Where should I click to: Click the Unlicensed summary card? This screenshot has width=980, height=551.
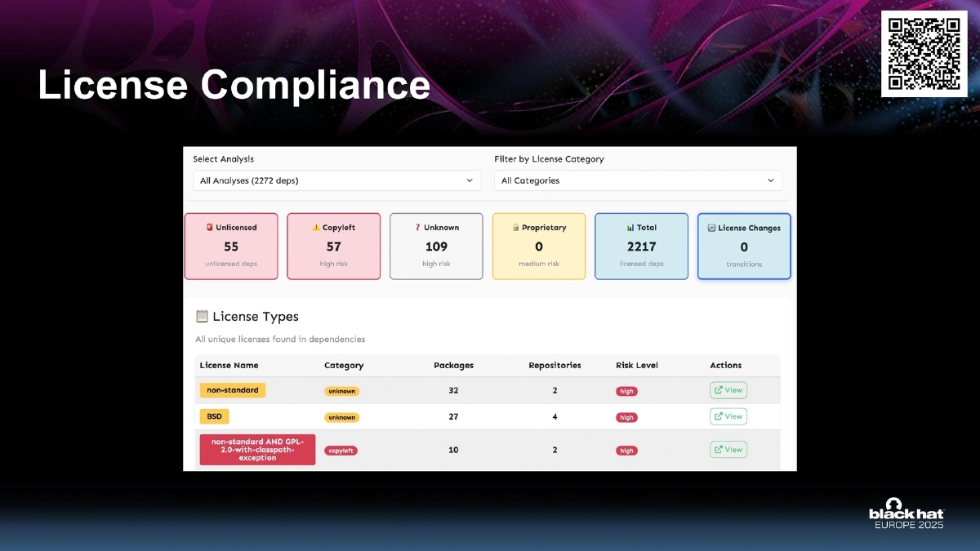(x=231, y=247)
